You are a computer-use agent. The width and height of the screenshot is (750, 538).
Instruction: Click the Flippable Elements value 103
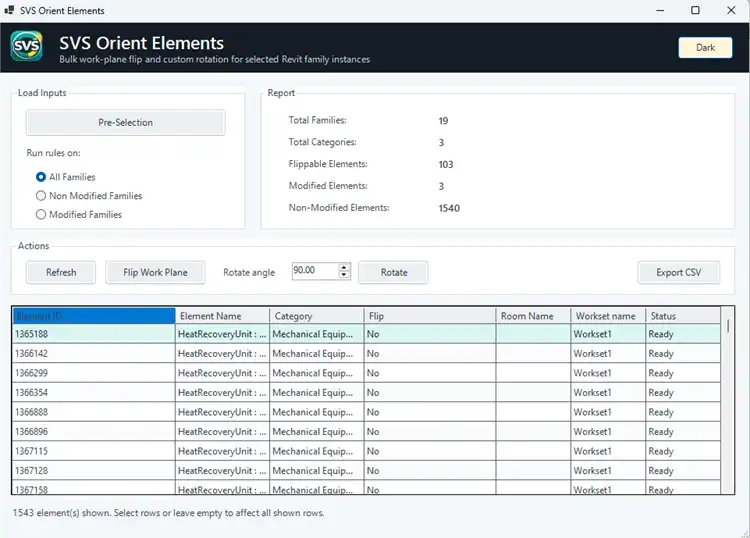(x=446, y=165)
